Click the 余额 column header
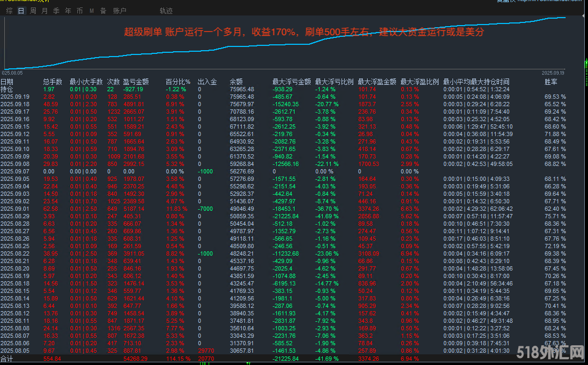Screen dimensions: 588x365 236,82
